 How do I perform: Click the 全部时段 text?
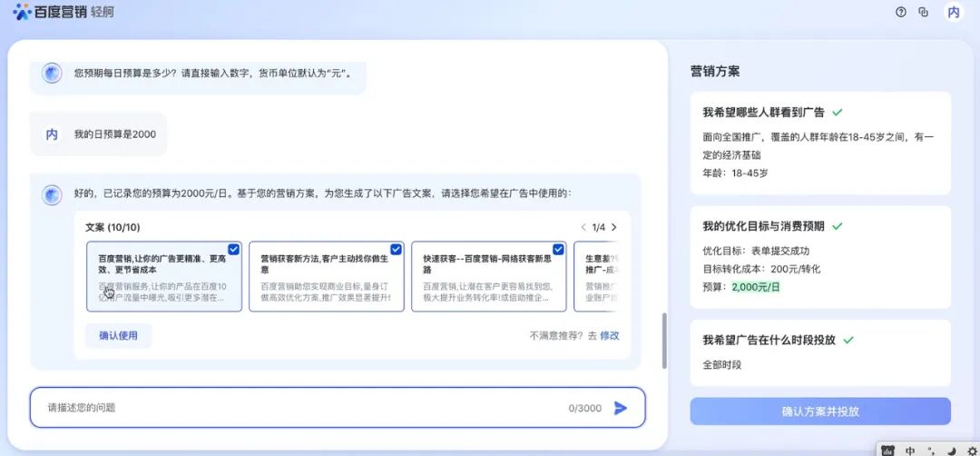click(x=722, y=364)
